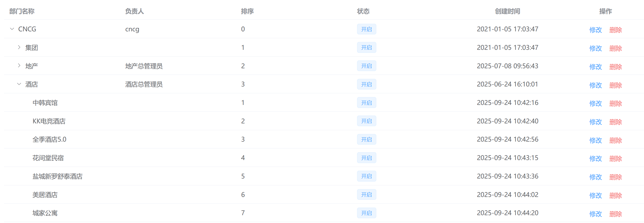The width and height of the screenshot is (644, 223).
Task: Click 修改 for 花间堂民宿
Action: pyautogui.click(x=595, y=159)
